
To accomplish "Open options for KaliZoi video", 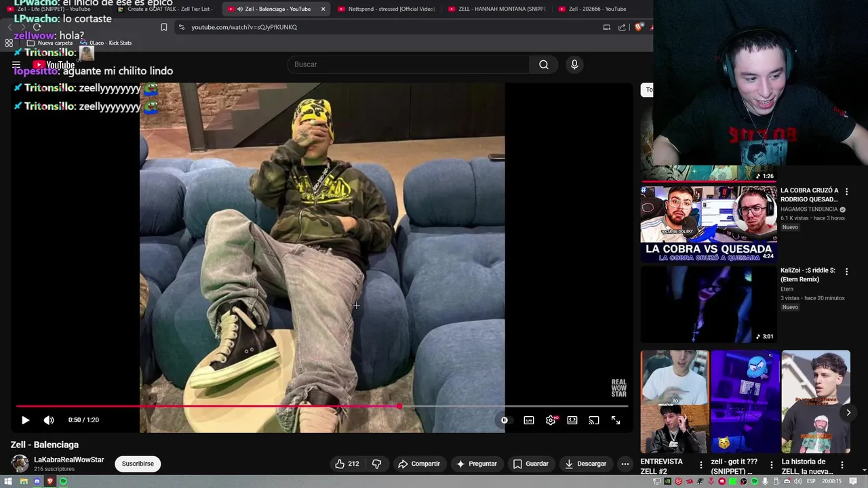I will coord(846,271).
